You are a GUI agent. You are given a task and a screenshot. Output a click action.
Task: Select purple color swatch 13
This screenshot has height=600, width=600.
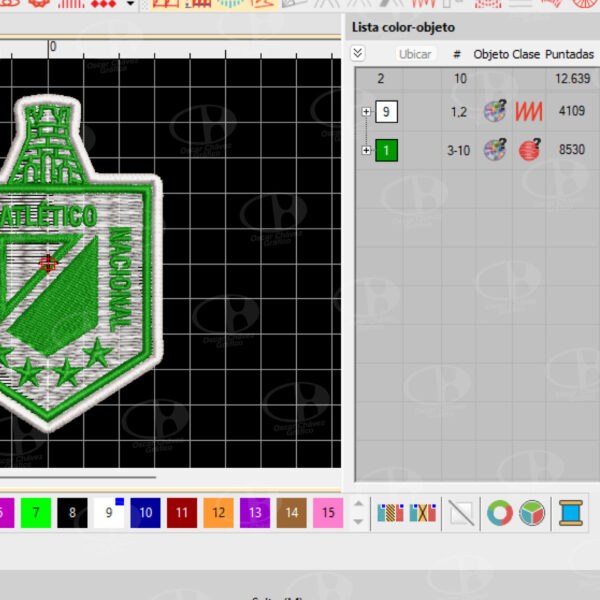(x=255, y=513)
